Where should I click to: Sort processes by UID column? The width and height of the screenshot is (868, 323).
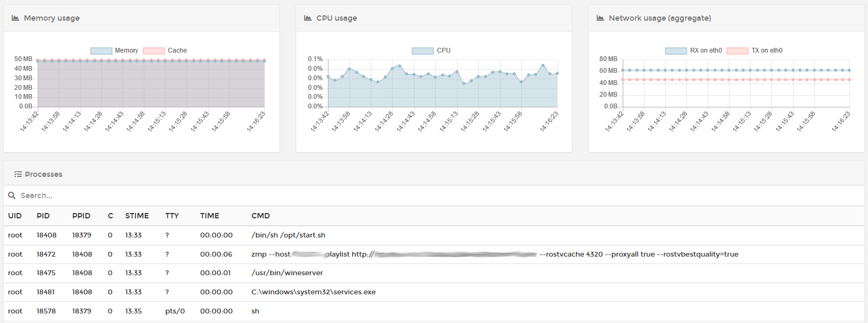pyautogui.click(x=15, y=216)
